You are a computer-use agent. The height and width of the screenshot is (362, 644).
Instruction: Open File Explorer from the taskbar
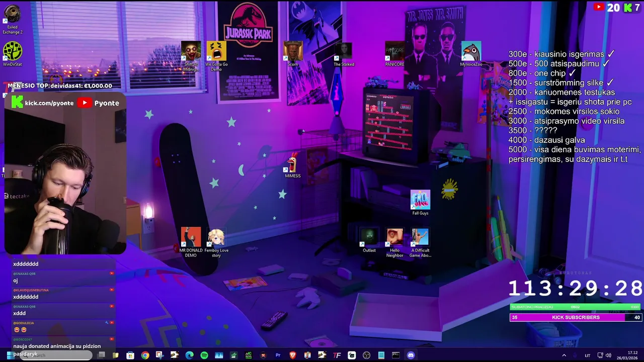coord(115,355)
